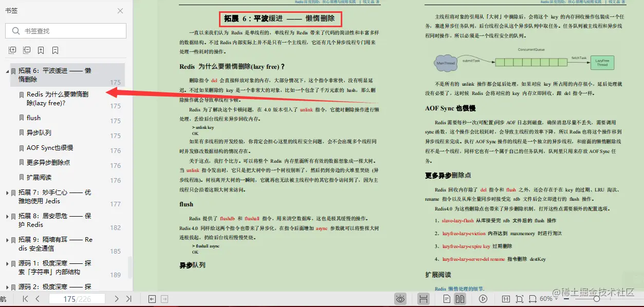Image resolution: width=644 pixels, height=307 pixels.
Task: Expand all bookmark entries
Action: click(12, 50)
